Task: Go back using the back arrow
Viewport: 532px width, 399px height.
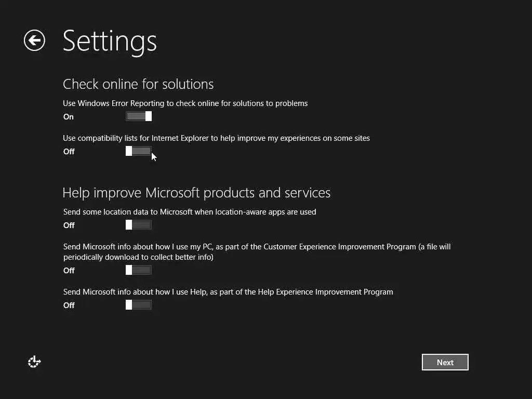Action: (x=34, y=41)
